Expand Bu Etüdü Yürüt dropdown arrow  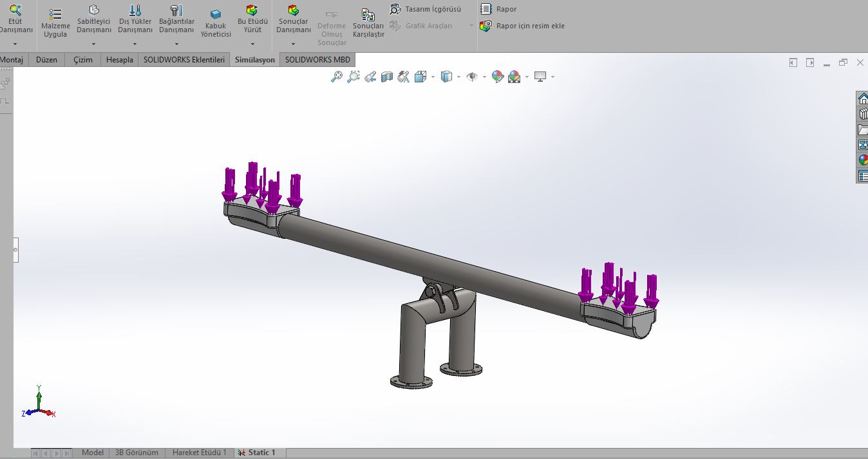pyautogui.click(x=252, y=44)
